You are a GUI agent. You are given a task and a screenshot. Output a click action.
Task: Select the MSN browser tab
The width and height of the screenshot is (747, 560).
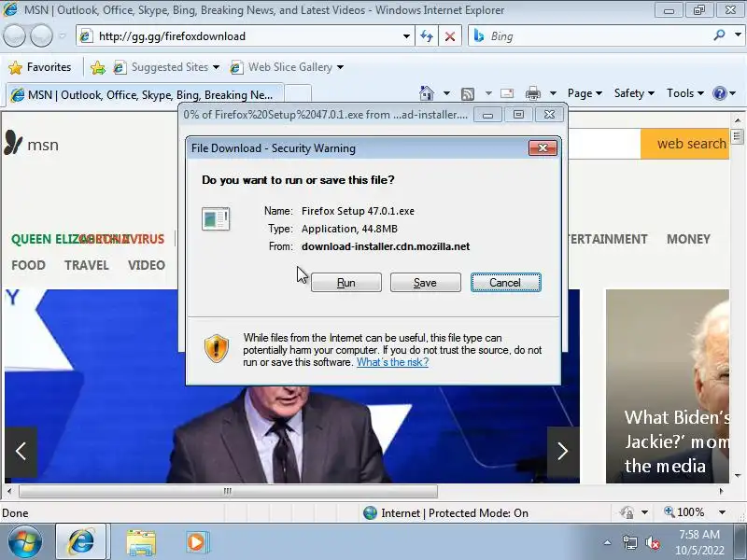coord(145,95)
